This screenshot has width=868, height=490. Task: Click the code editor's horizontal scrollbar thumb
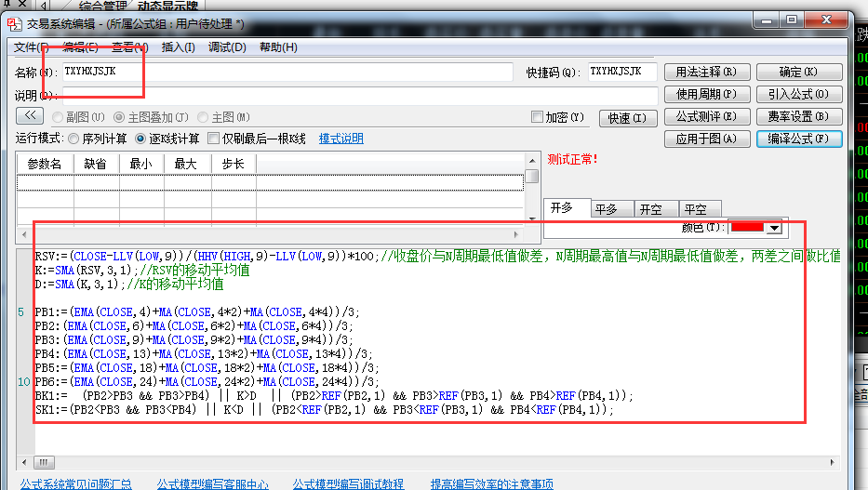pyautogui.click(x=44, y=462)
